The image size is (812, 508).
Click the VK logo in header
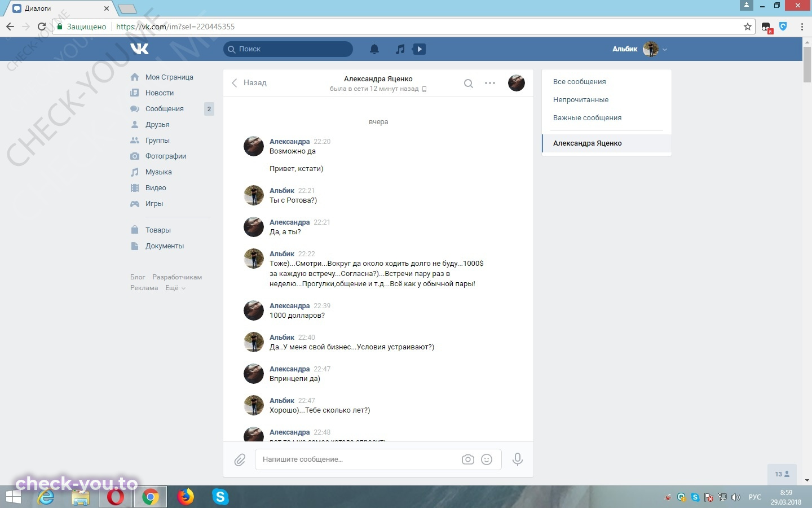click(139, 49)
